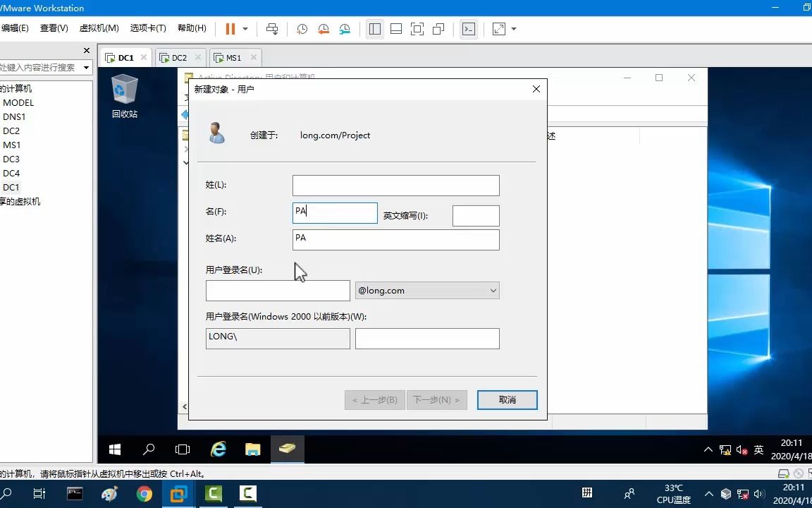
Task: Open the library search dropdown arrow
Action: [x=87, y=68]
